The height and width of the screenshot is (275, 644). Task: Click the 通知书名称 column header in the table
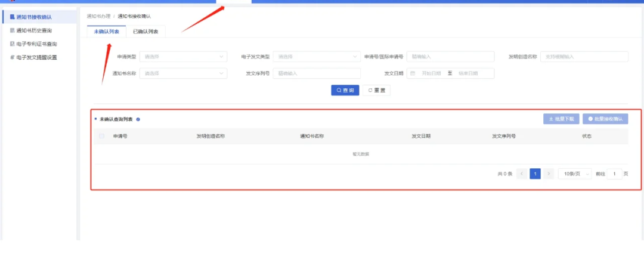tap(312, 136)
